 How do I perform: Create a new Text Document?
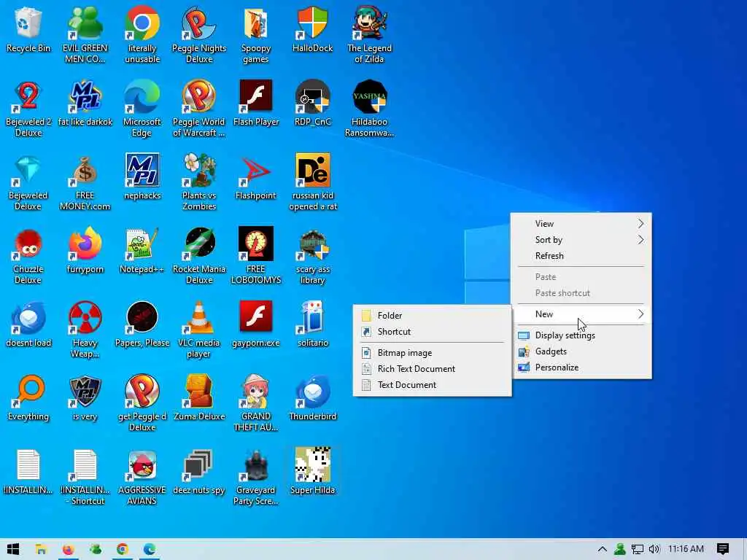point(432,385)
